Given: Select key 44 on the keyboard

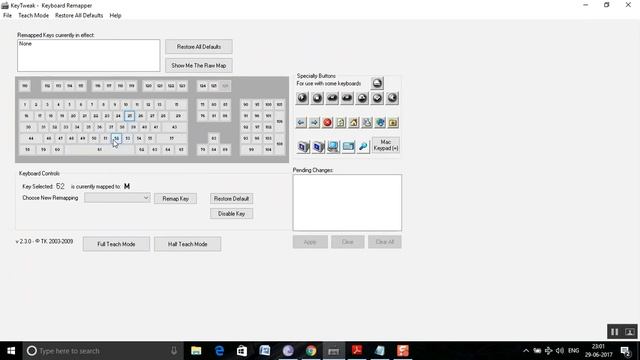Looking at the screenshot, I should click(x=31, y=138).
